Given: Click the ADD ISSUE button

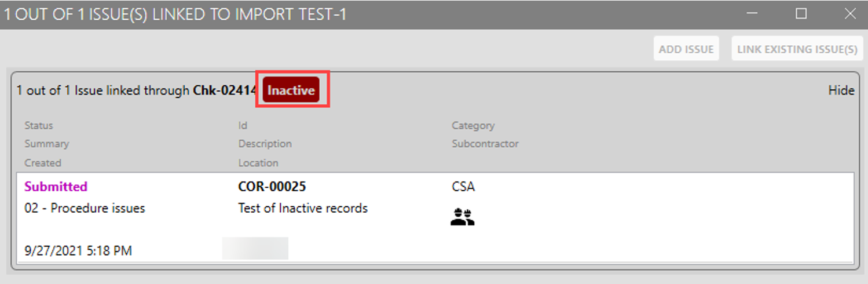Looking at the screenshot, I should 686,49.
